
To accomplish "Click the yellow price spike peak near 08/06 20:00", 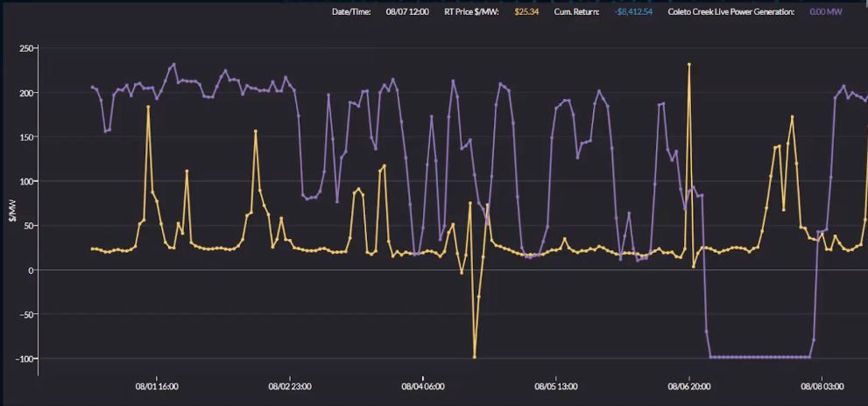I will (x=689, y=64).
